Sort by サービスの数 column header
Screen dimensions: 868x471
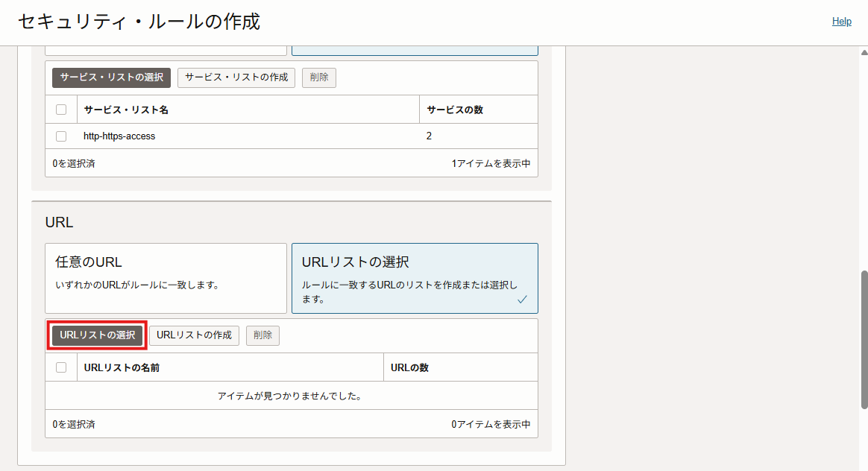455,110
